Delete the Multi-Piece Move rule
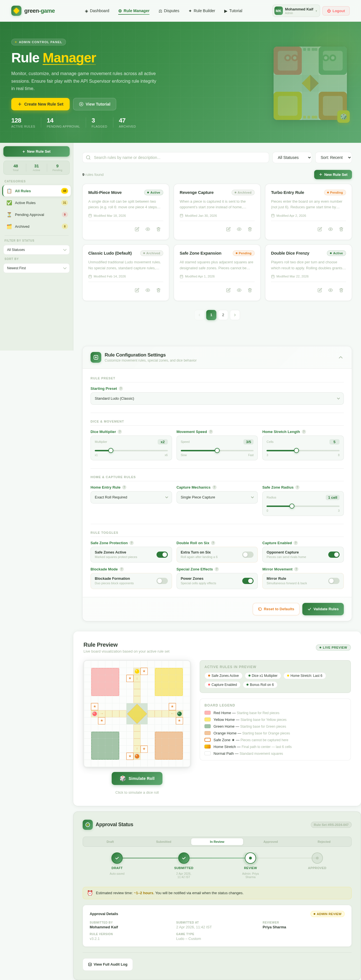The width and height of the screenshot is (361, 980). tap(159, 229)
